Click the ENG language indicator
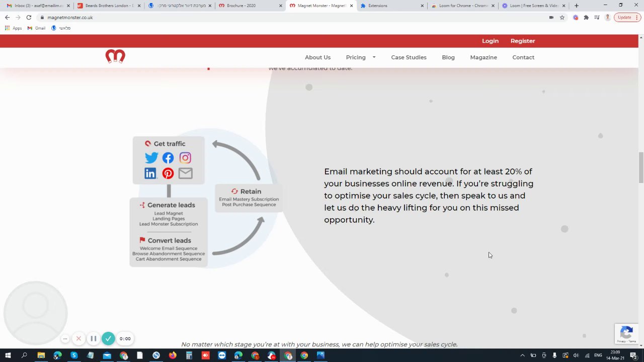Viewport: 644px width, 362px height. 598,355
